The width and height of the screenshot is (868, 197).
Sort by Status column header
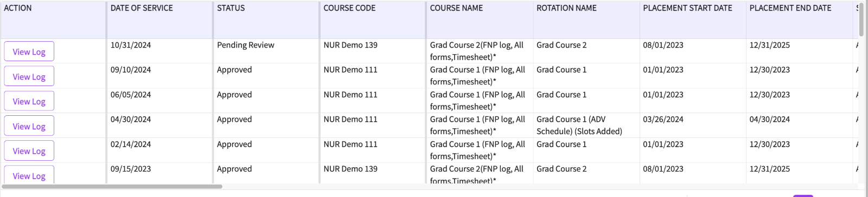pos(231,8)
